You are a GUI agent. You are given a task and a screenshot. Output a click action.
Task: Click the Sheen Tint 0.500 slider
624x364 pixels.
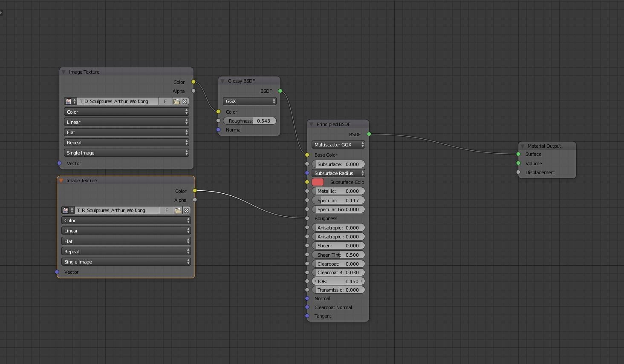pos(338,255)
